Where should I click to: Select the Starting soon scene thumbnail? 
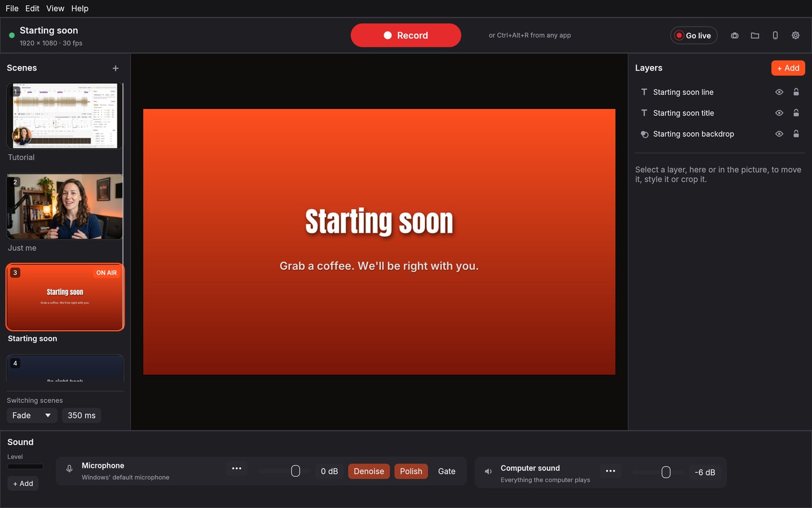(x=65, y=297)
